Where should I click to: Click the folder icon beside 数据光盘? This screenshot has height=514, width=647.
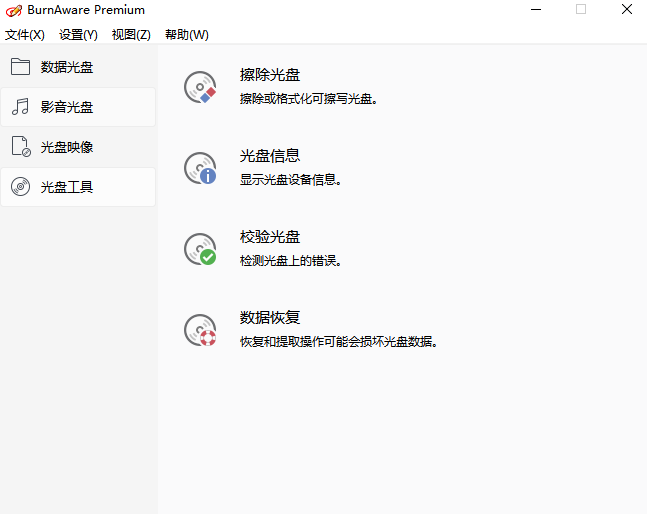(20, 66)
